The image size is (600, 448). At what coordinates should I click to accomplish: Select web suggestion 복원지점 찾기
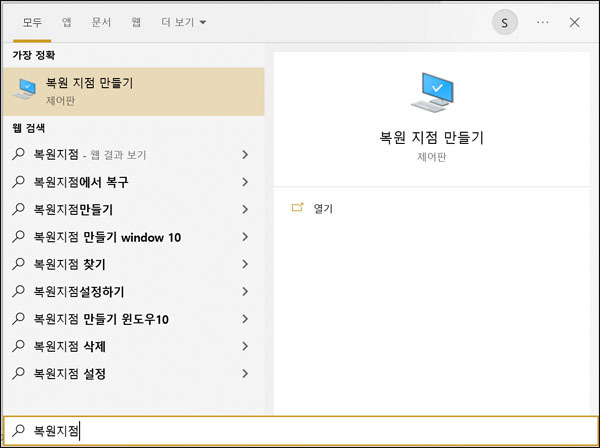point(133,264)
